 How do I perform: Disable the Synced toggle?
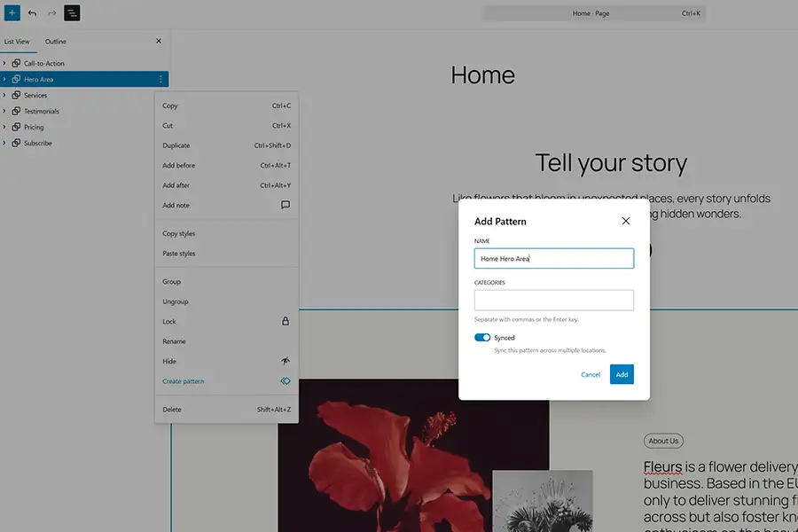pos(482,337)
